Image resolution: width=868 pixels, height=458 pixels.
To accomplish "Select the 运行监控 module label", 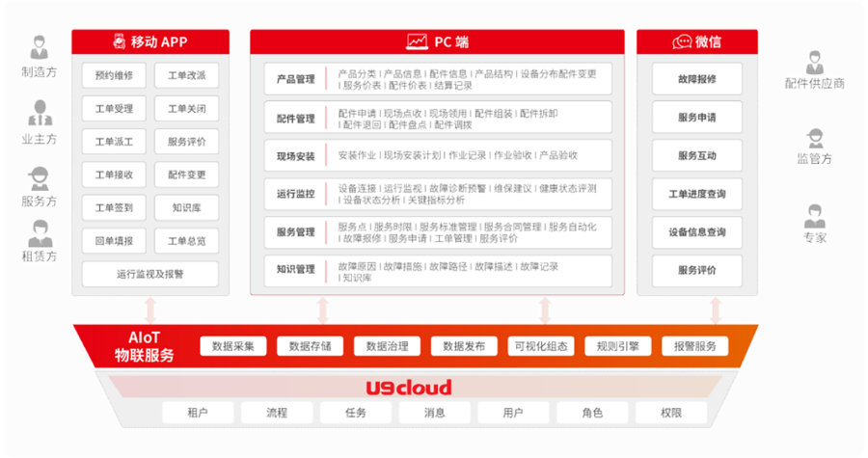I will point(296,194).
